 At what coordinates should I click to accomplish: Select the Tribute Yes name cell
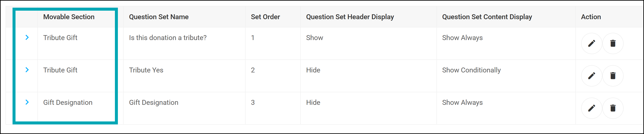tap(146, 70)
